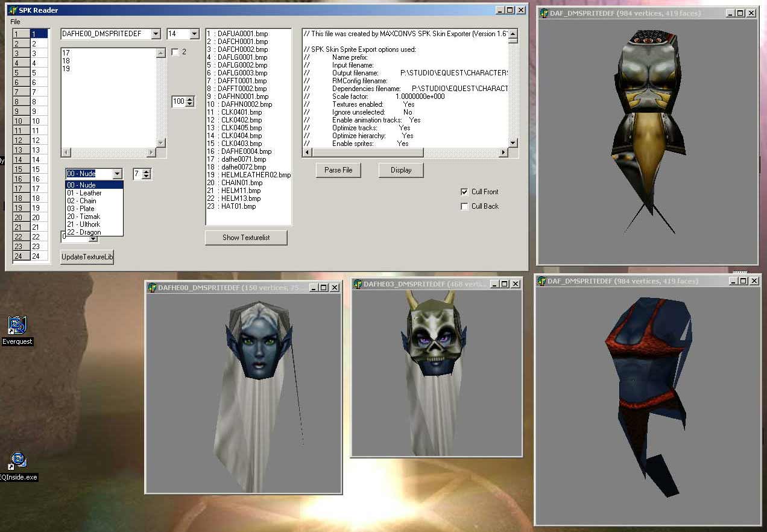This screenshot has width=767, height=532.
Task: Open the small dropdown above UpdateTextureLib
Action: 93,238
